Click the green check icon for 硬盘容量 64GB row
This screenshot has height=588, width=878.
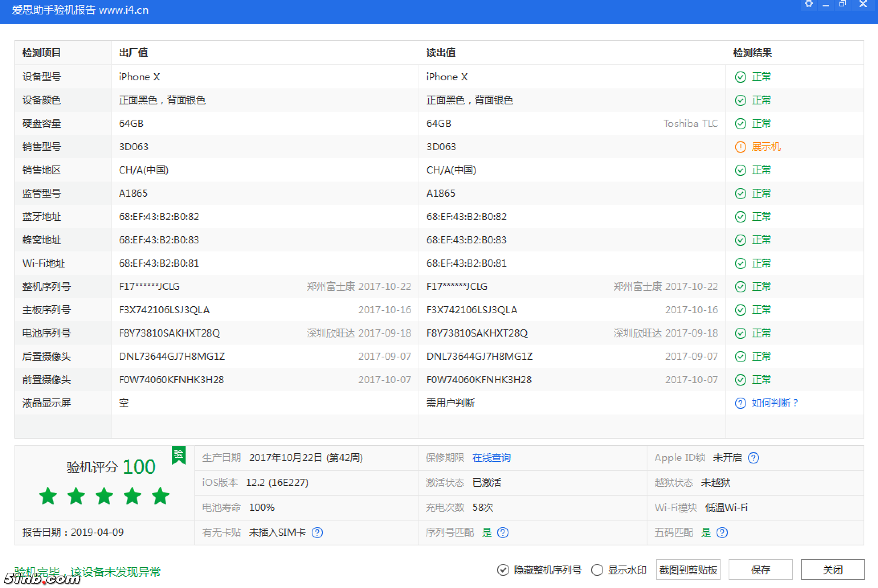click(741, 123)
